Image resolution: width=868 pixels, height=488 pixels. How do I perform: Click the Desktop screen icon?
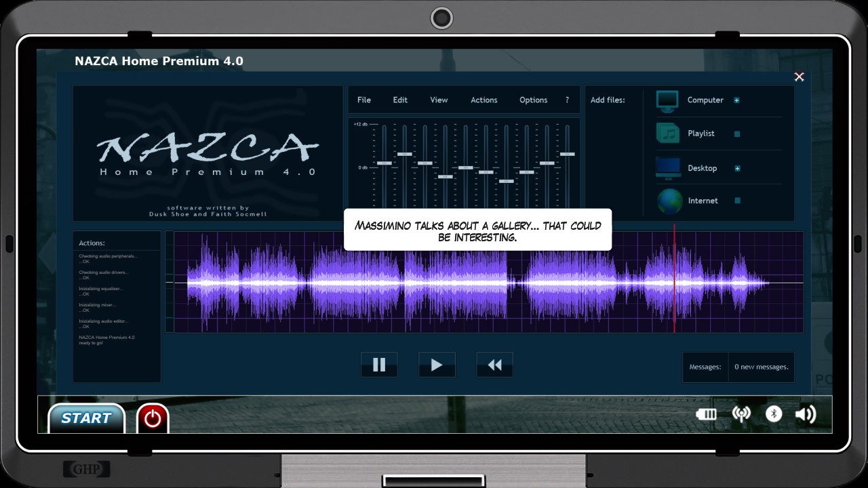(667, 167)
